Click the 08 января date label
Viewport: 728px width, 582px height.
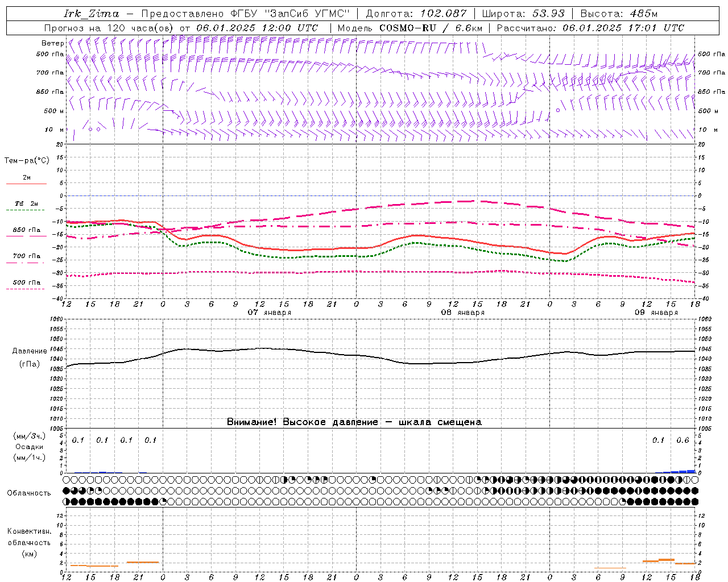(463, 312)
